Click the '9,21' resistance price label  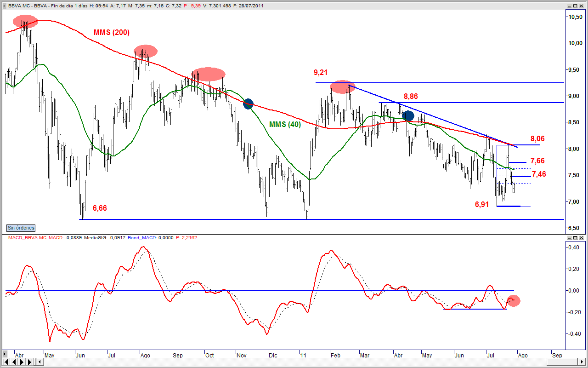click(321, 72)
